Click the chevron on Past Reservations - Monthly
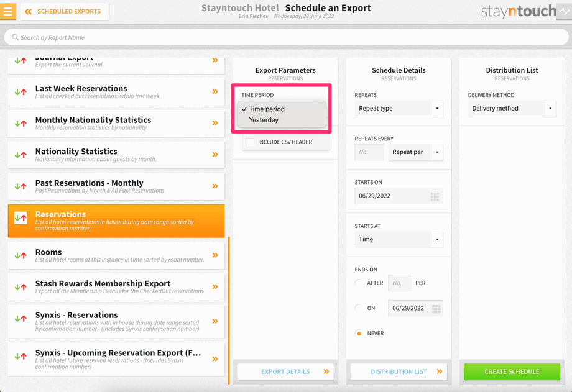Screen dimensions: 572x392 (x=215, y=186)
